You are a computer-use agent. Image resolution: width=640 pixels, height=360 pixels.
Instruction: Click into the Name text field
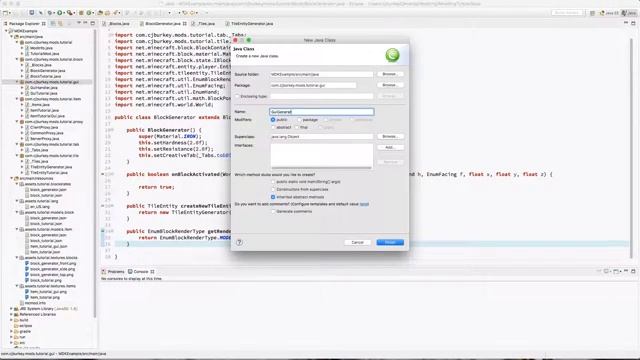[322, 112]
